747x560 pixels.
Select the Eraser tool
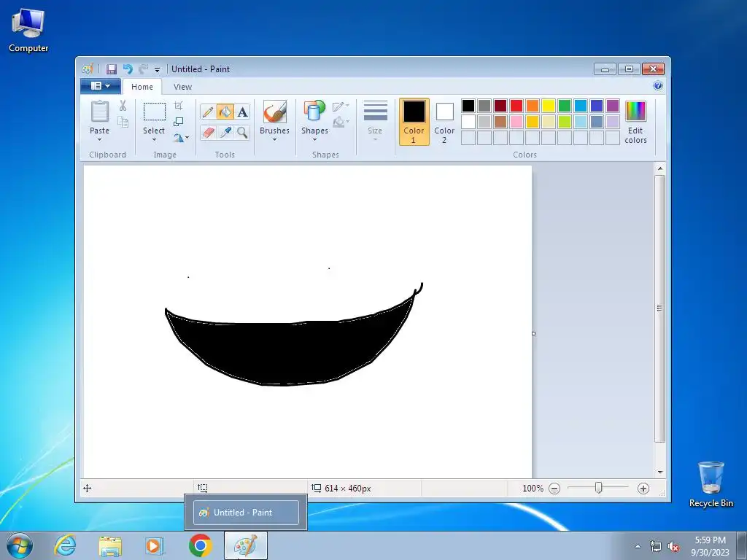click(x=208, y=132)
